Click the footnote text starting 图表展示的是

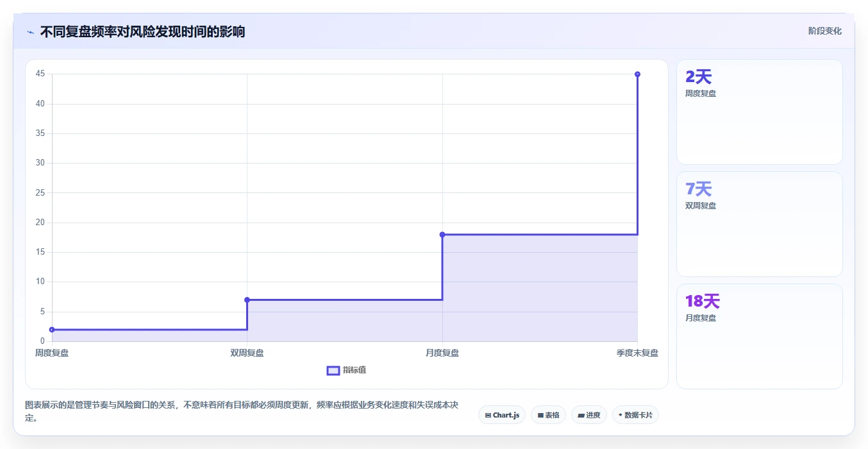[242, 412]
